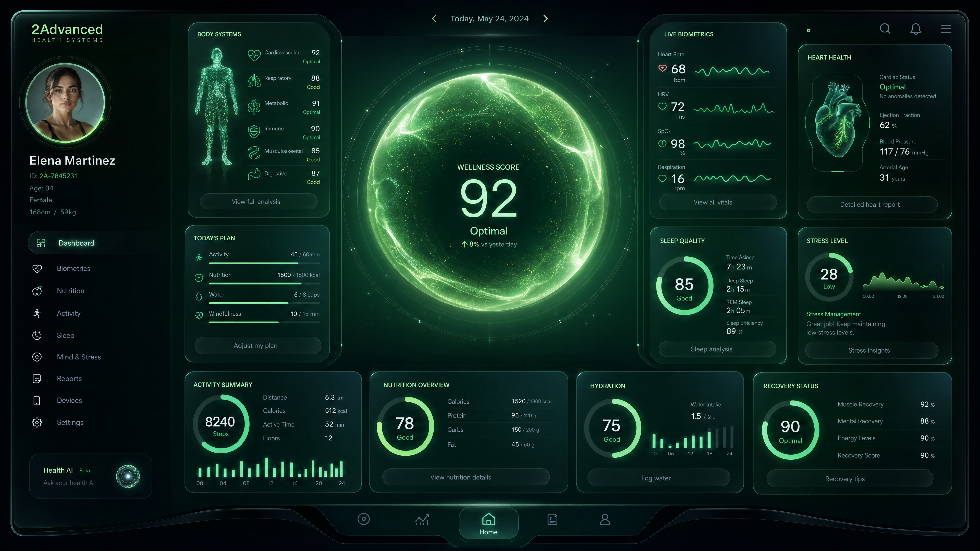The height and width of the screenshot is (551, 980).
Task: Click the Nutrition Overview 78 ring
Action: pyautogui.click(x=405, y=426)
